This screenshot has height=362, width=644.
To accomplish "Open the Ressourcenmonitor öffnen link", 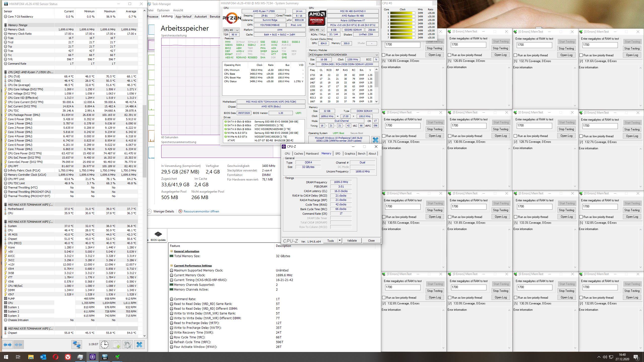I will pos(201,211).
